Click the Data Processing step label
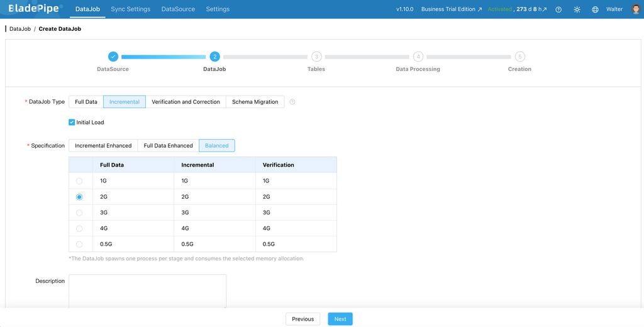The height and width of the screenshot is (327, 644). pyautogui.click(x=418, y=69)
